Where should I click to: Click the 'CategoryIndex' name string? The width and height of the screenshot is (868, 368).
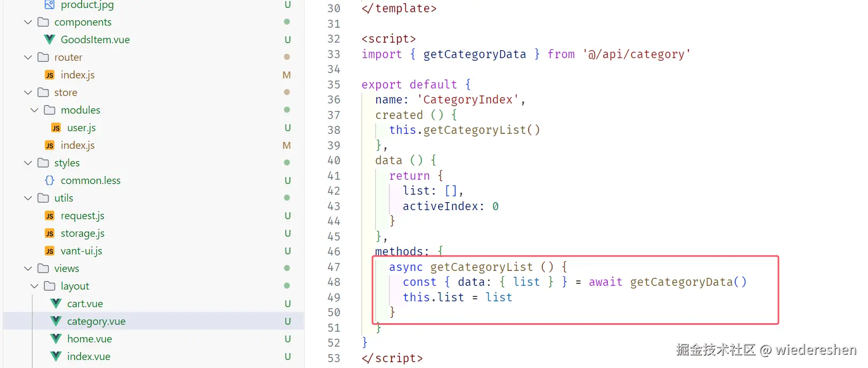tap(468, 100)
